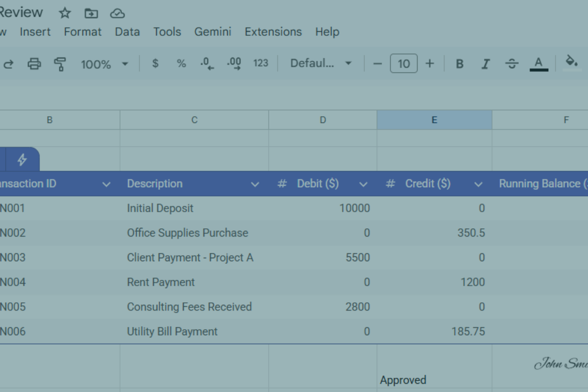
Task: Open the Format menu
Action: [82, 32]
